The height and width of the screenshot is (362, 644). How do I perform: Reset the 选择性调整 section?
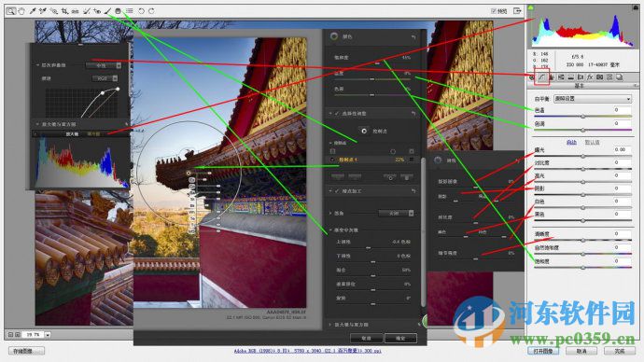pyautogui.click(x=413, y=113)
